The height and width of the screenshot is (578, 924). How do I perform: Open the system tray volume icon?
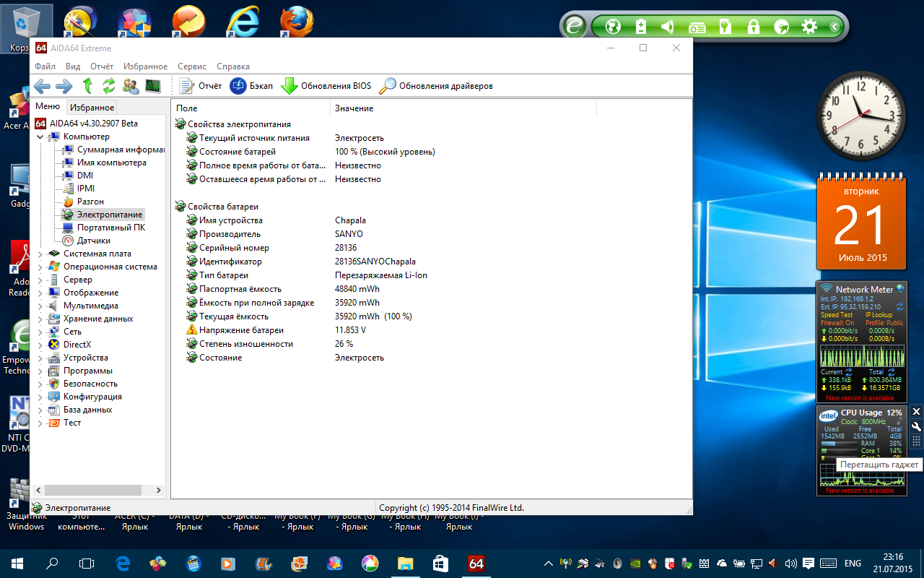coord(790,564)
